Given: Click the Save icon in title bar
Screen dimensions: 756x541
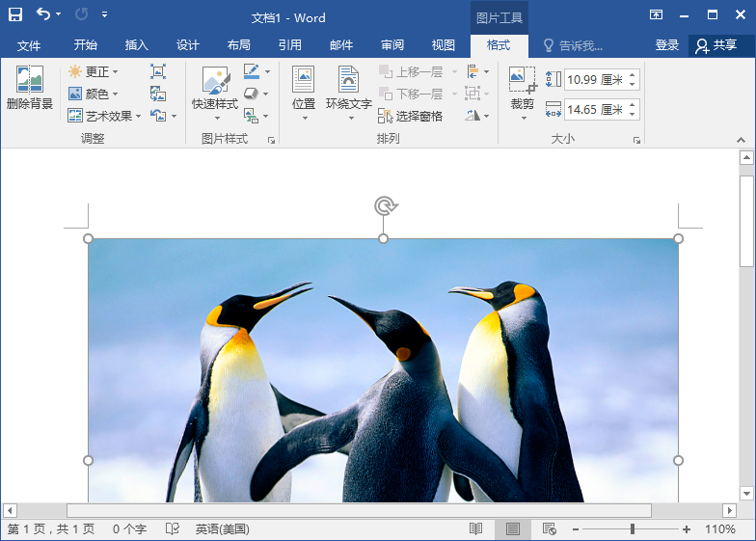Looking at the screenshot, I should [15, 15].
